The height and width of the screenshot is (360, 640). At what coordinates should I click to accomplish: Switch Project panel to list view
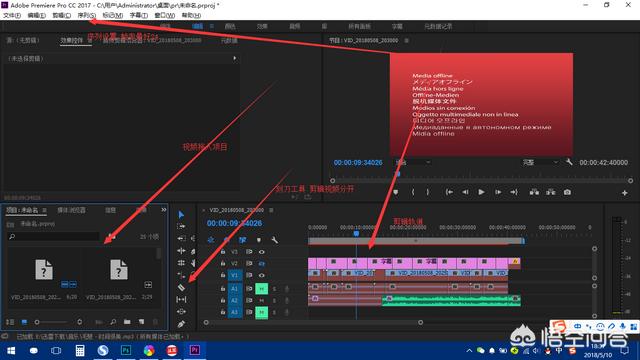point(11,322)
